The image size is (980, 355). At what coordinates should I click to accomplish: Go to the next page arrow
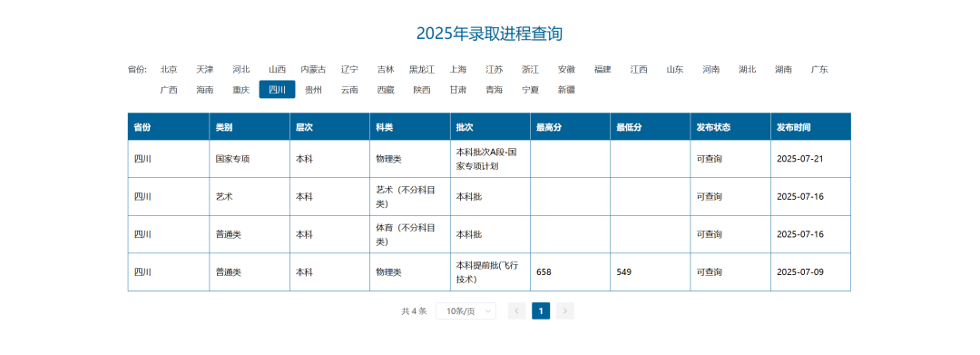565,311
